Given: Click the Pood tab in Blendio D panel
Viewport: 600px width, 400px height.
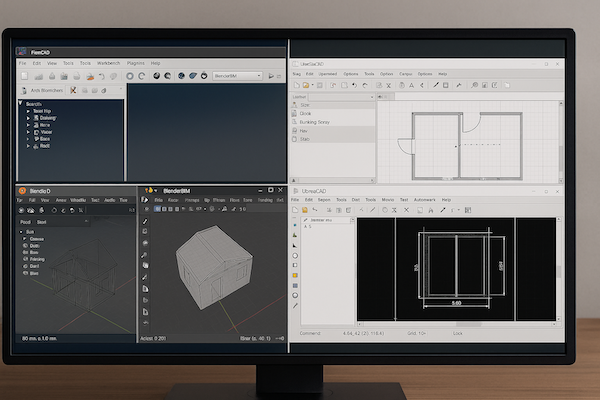Looking at the screenshot, I should pyautogui.click(x=25, y=222).
